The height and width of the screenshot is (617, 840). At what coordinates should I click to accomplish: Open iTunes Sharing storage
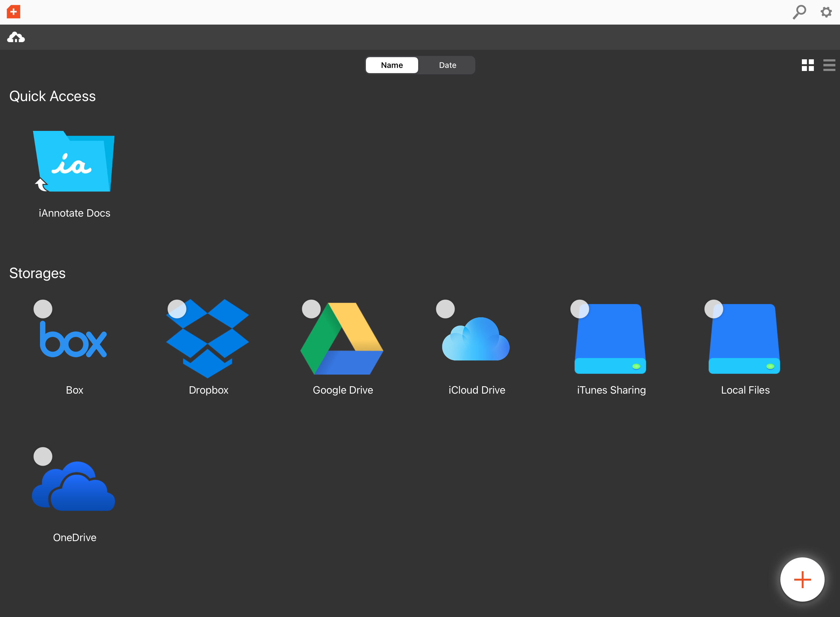[610, 339]
